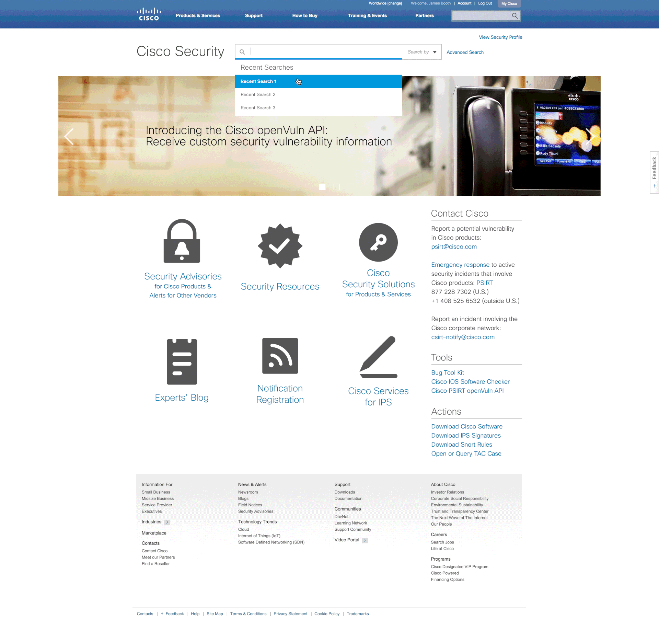Click Software Defined Networking (SDN) link
This screenshot has height=644, width=659.
[271, 542]
